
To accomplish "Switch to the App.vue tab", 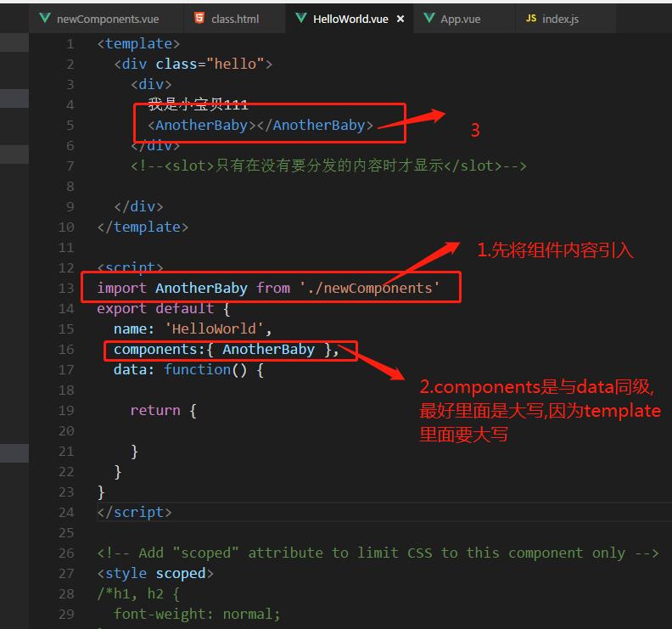I will (462, 19).
